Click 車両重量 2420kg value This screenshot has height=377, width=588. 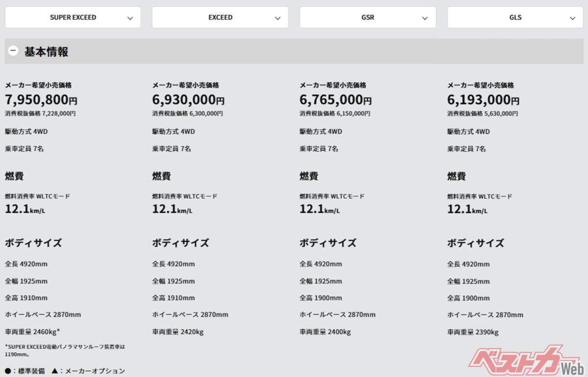178,331
